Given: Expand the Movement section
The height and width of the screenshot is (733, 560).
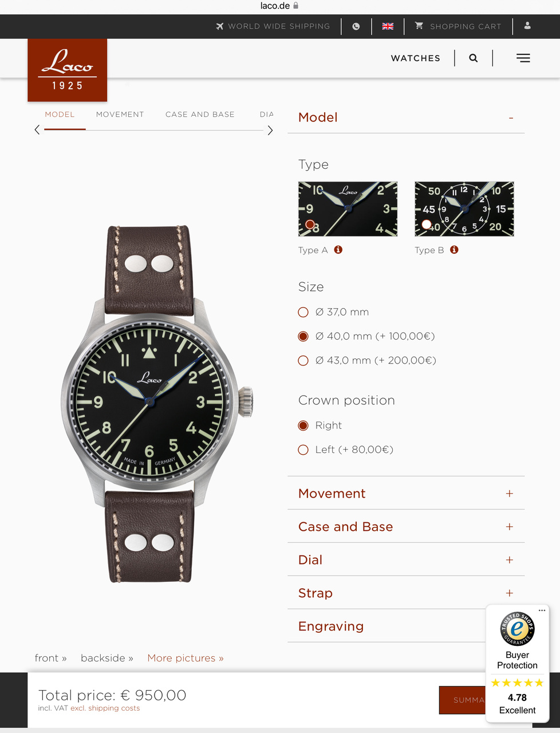Looking at the screenshot, I should click(406, 494).
